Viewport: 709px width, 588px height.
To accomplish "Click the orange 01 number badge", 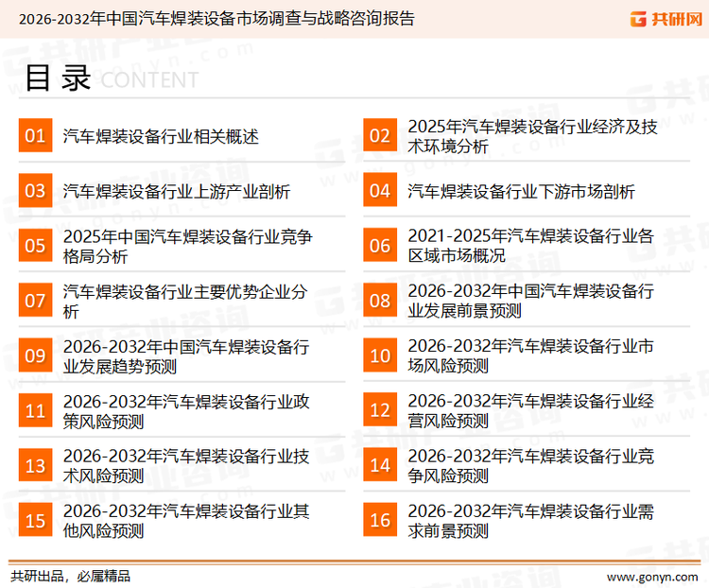I will click(35, 136).
